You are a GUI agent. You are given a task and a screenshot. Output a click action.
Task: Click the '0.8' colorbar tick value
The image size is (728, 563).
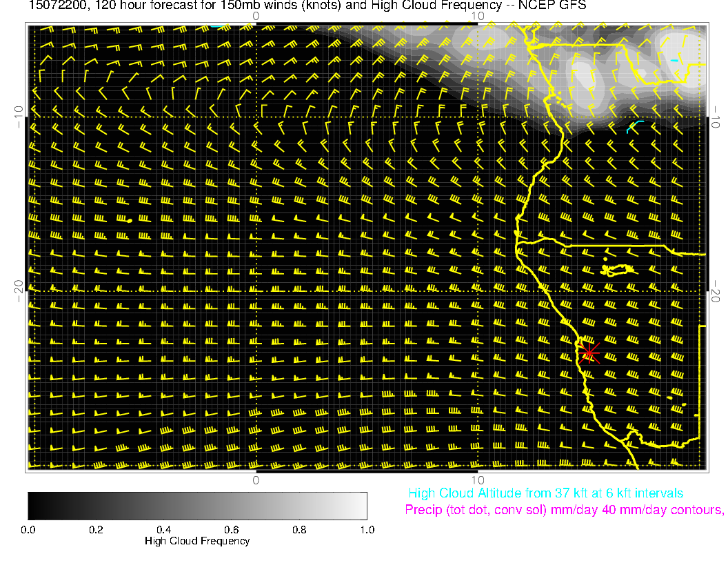tap(299, 530)
